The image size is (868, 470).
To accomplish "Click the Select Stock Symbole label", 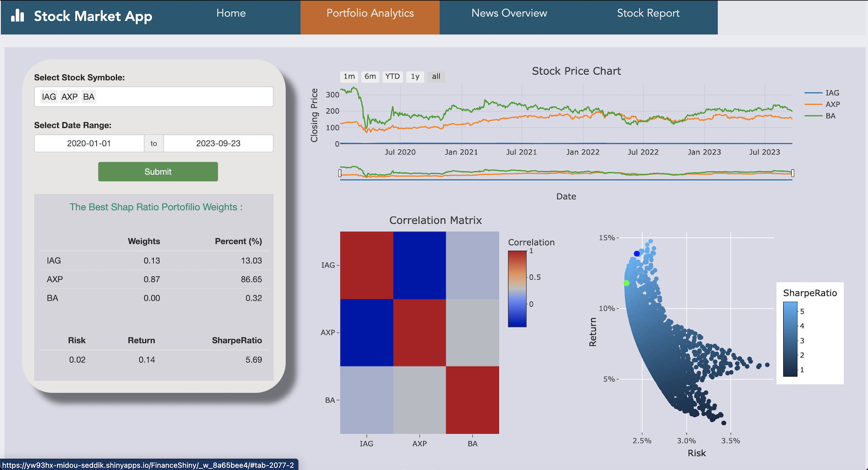I will point(79,77).
